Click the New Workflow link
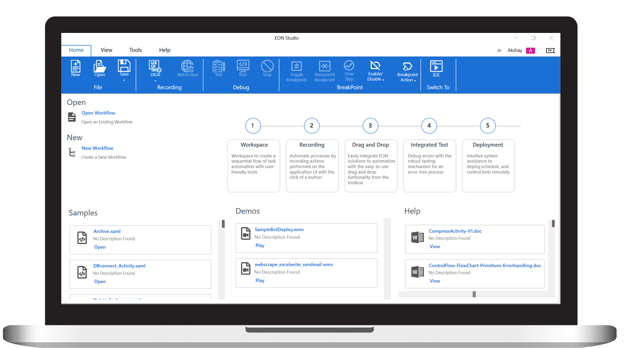644x348 pixels. (97, 148)
